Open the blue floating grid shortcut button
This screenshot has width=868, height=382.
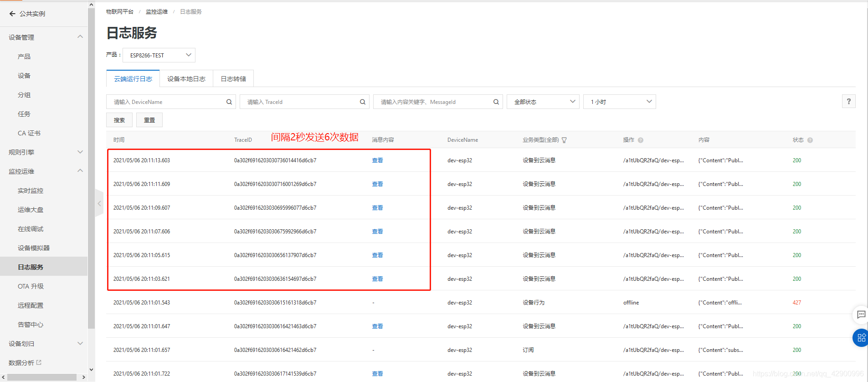coord(861,338)
